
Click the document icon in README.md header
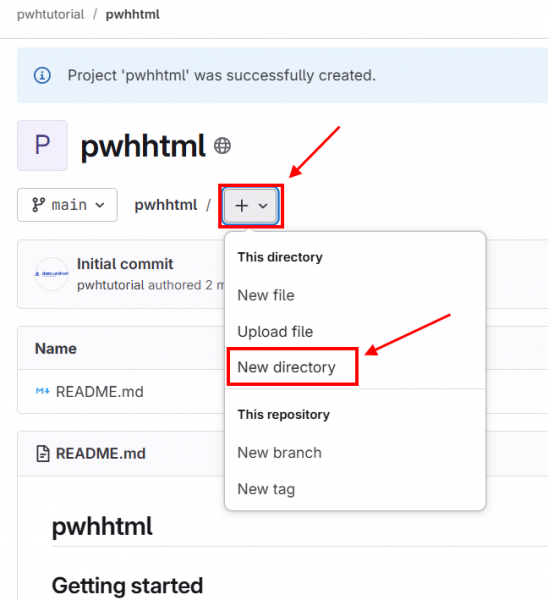tap(43, 454)
